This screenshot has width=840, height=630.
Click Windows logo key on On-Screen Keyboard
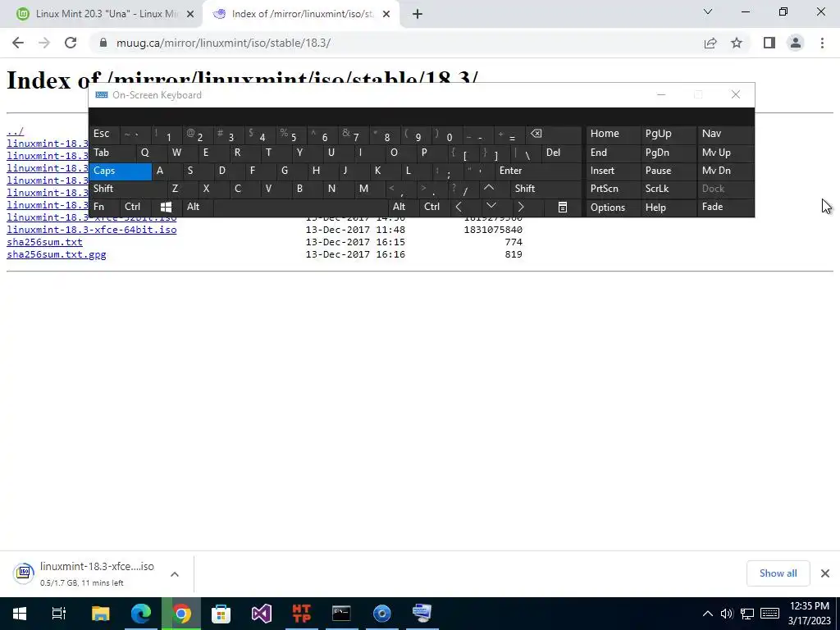[166, 207]
